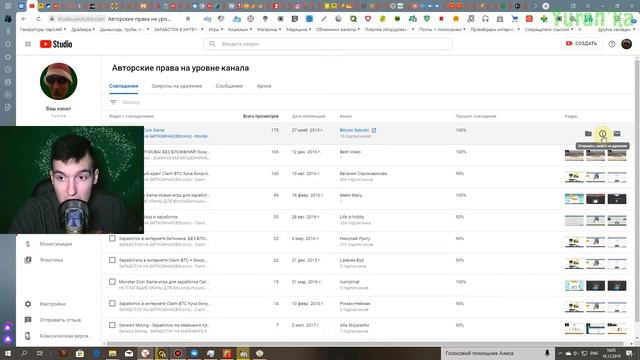Expand the Провайдеры интернета bookmark folder
The height and width of the screenshot is (360, 640).
point(495,30)
